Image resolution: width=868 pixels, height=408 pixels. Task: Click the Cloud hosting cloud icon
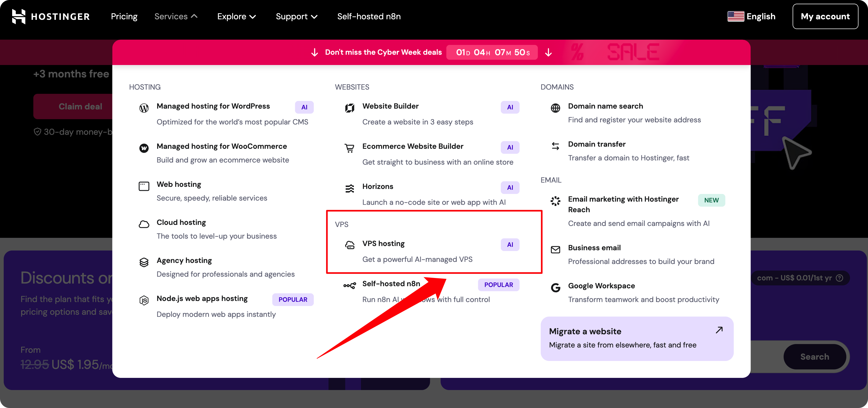(144, 224)
